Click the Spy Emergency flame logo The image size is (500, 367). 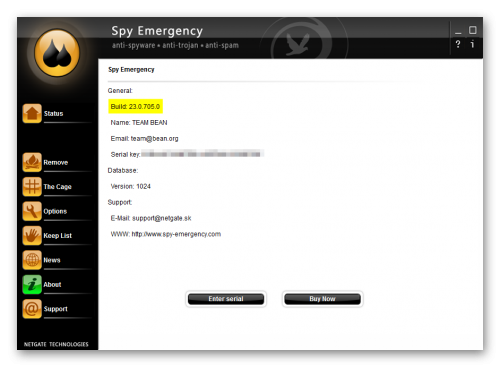[x=57, y=53]
